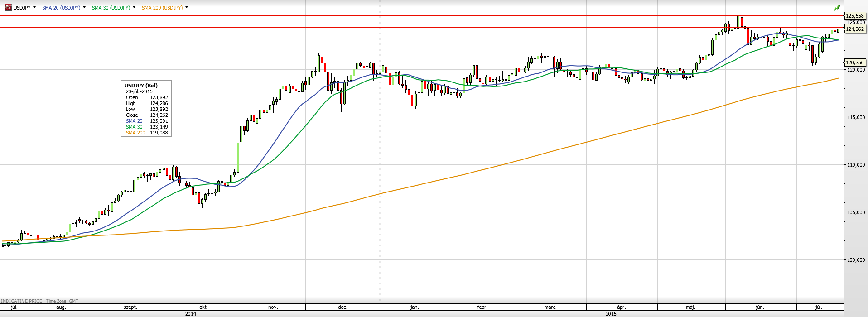Click the febr. month label on time axis
Screen dimensions: 868x317
(x=482, y=307)
